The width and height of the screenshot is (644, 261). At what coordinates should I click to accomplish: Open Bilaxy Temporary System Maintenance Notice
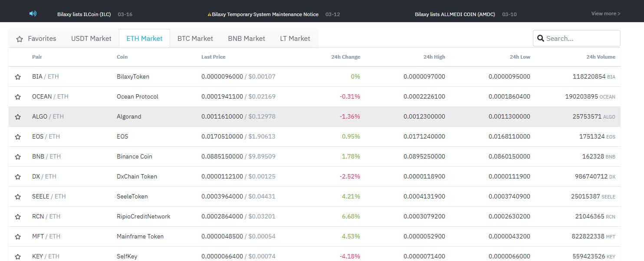point(265,14)
